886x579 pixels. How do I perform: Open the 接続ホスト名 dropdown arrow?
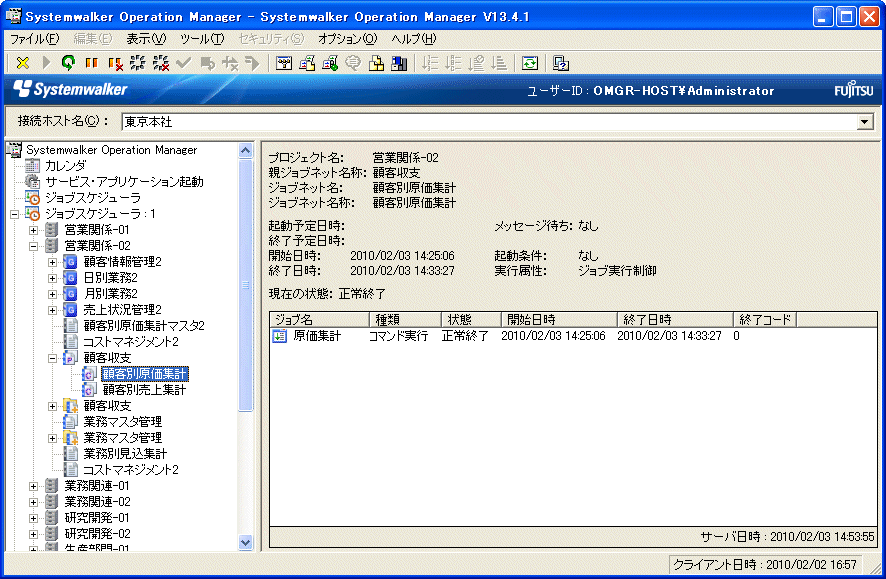[x=865, y=121]
